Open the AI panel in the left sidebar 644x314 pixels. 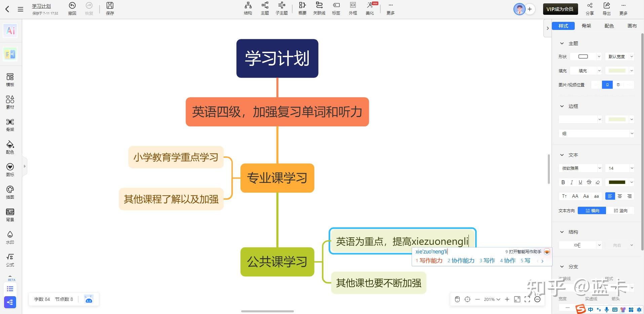pos(10,30)
